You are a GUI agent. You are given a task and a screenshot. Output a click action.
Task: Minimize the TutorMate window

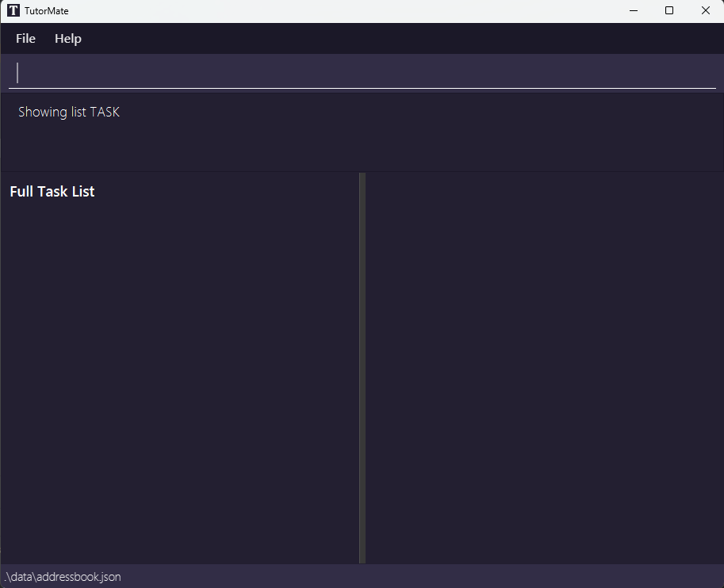(x=634, y=10)
